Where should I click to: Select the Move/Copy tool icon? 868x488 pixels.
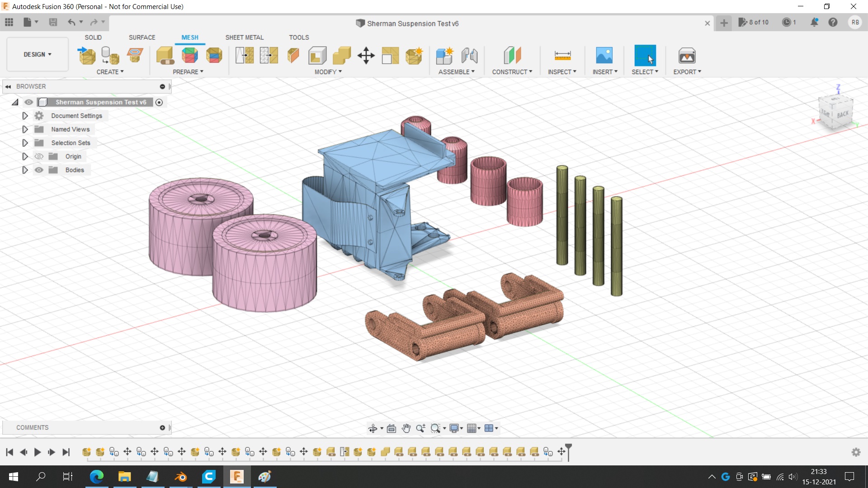click(366, 56)
